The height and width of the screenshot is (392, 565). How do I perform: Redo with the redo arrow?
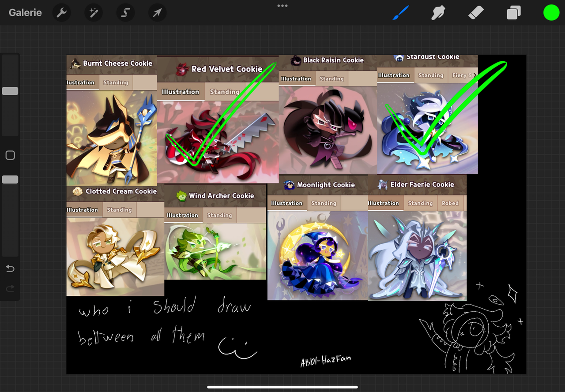tap(10, 289)
